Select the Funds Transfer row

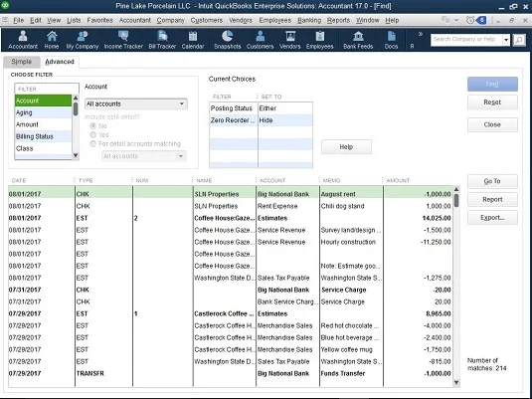coord(230,373)
